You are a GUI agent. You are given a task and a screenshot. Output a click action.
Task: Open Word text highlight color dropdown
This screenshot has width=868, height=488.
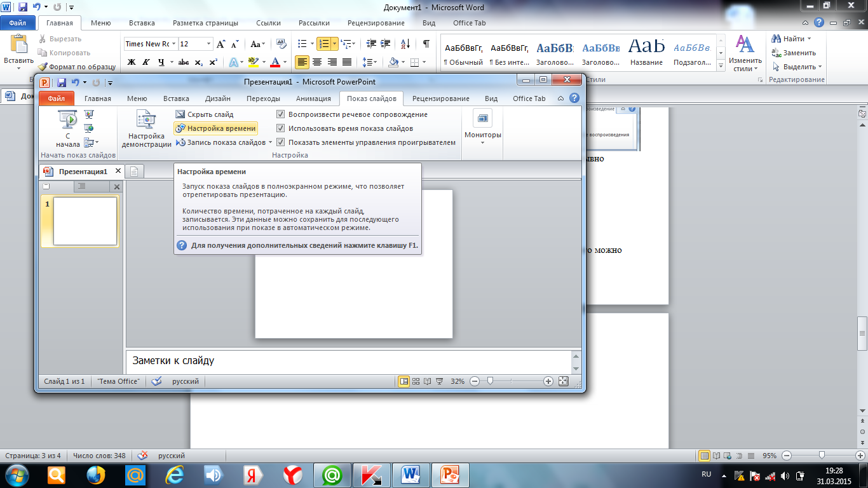point(264,62)
